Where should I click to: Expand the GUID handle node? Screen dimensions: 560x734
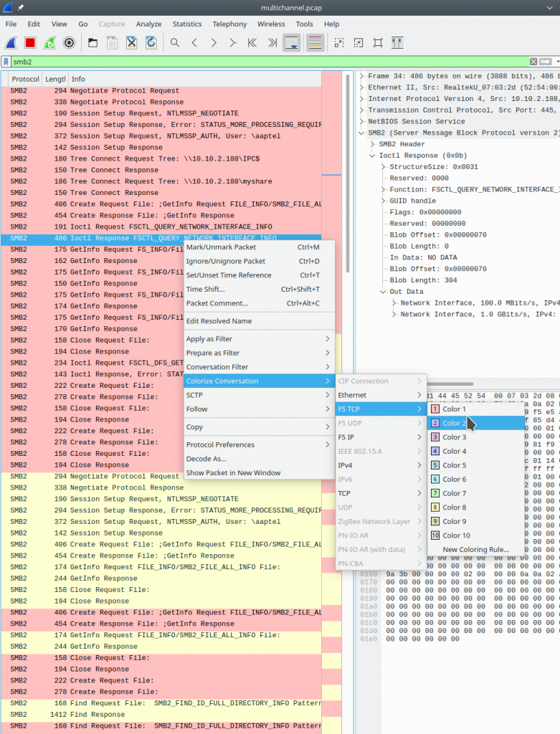coord(384,201)
